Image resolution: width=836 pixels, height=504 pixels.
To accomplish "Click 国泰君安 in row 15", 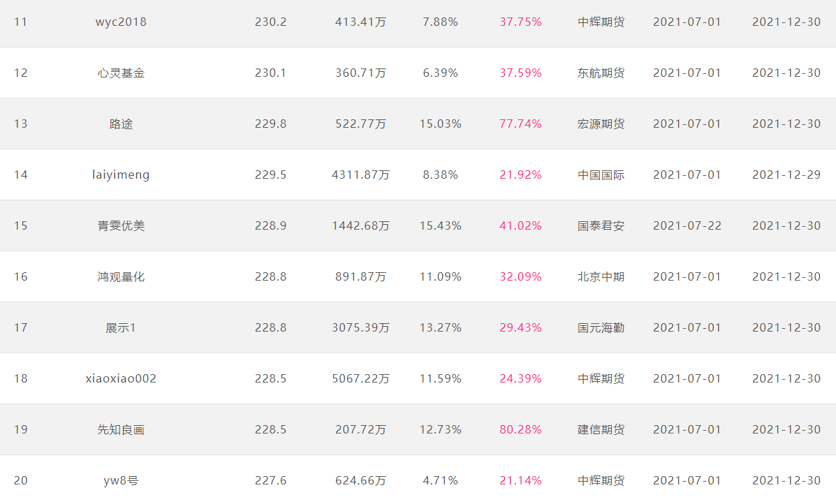I will click(601, 226).
